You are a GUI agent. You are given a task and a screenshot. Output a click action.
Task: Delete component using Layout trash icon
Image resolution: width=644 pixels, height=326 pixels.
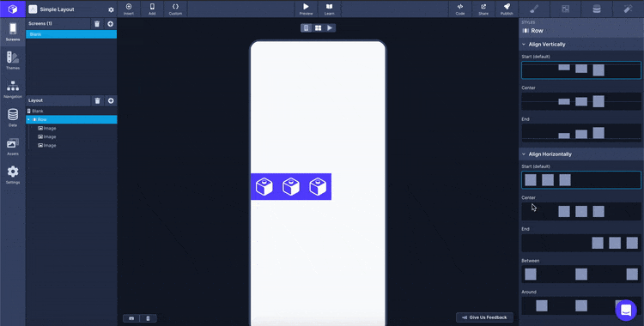(x=97, y=100)
